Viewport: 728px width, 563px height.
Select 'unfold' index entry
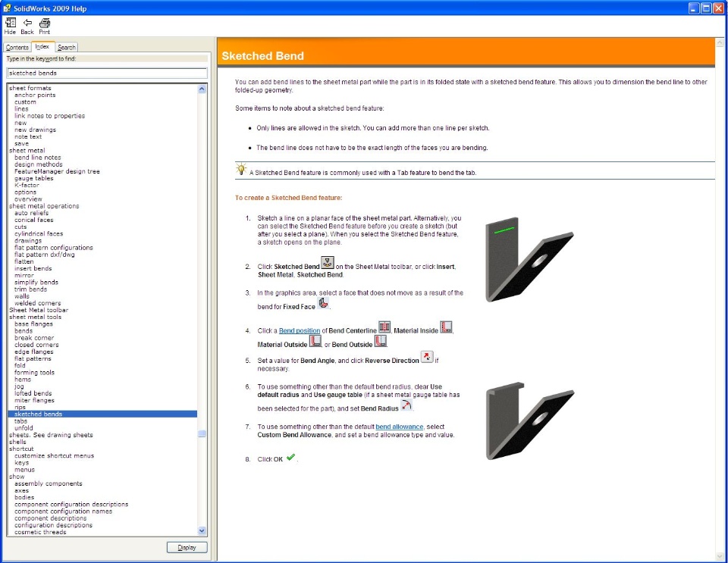point(24,428)
